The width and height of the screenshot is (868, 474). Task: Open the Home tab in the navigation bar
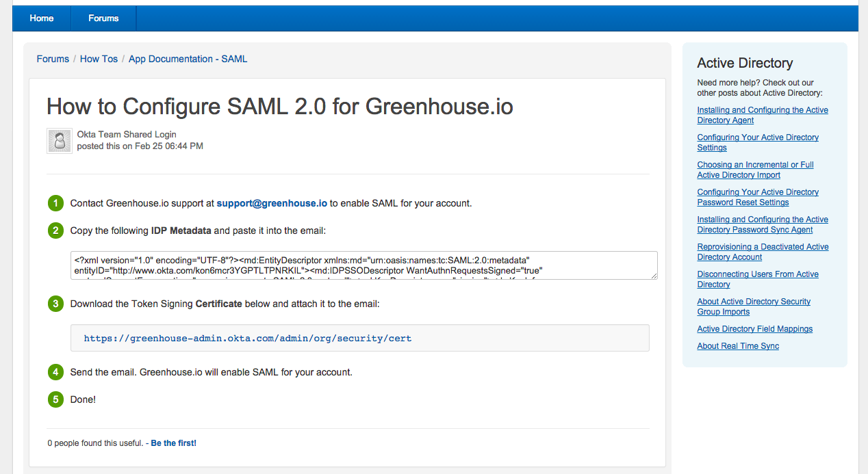[42, 18]
